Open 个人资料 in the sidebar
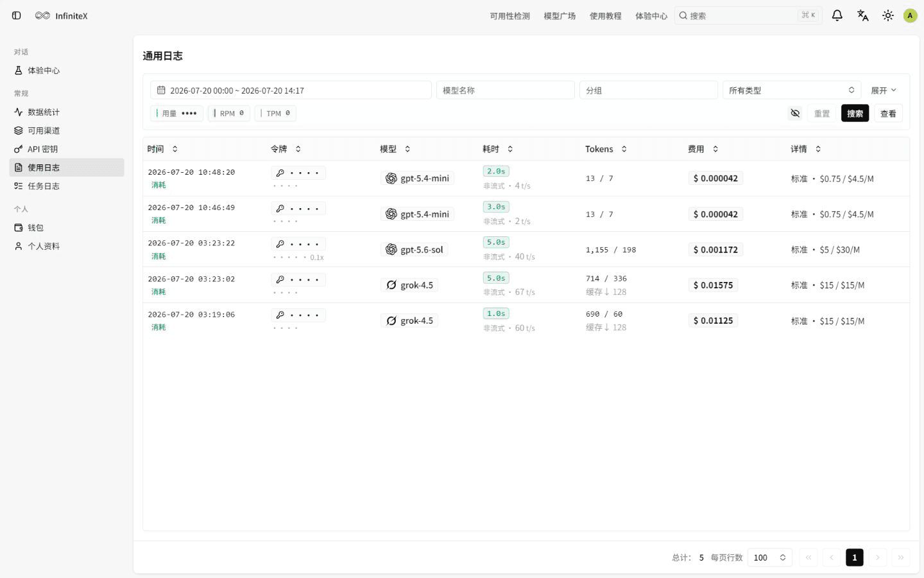 (67, 246)
